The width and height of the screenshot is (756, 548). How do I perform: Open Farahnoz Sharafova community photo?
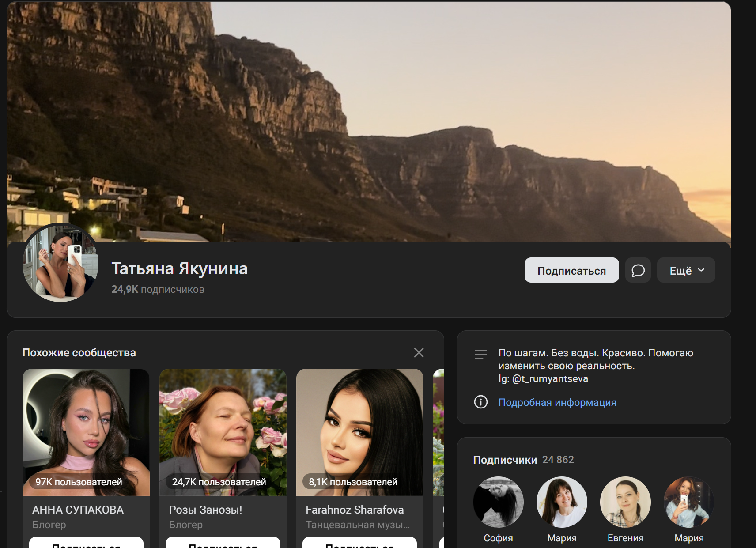[360, 432]
